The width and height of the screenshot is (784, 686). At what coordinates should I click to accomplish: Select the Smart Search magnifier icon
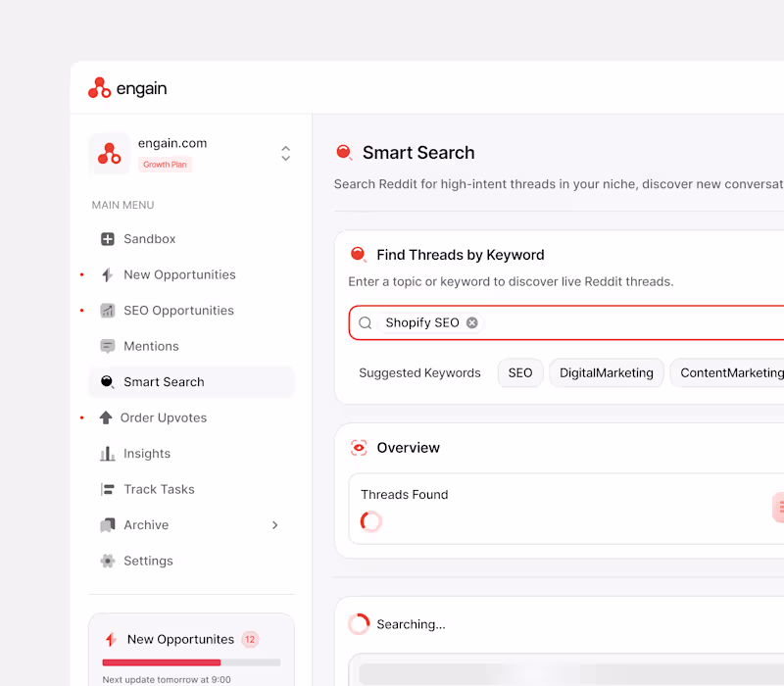[106, 381]
